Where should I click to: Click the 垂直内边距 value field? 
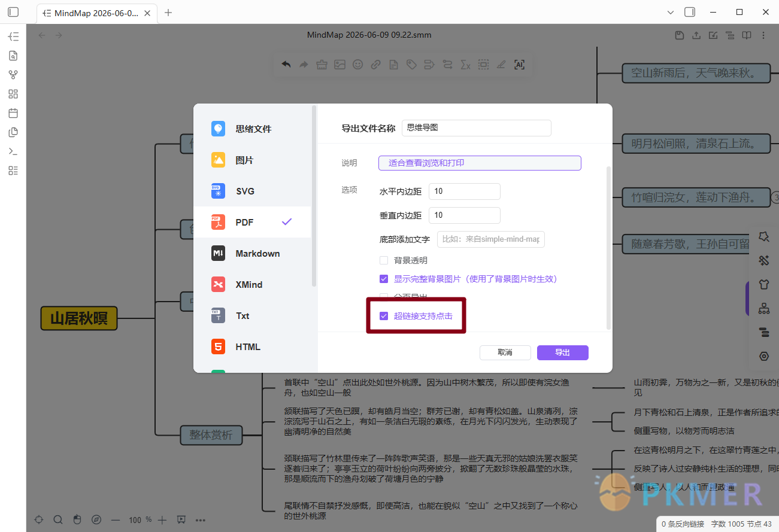[464, 215]
